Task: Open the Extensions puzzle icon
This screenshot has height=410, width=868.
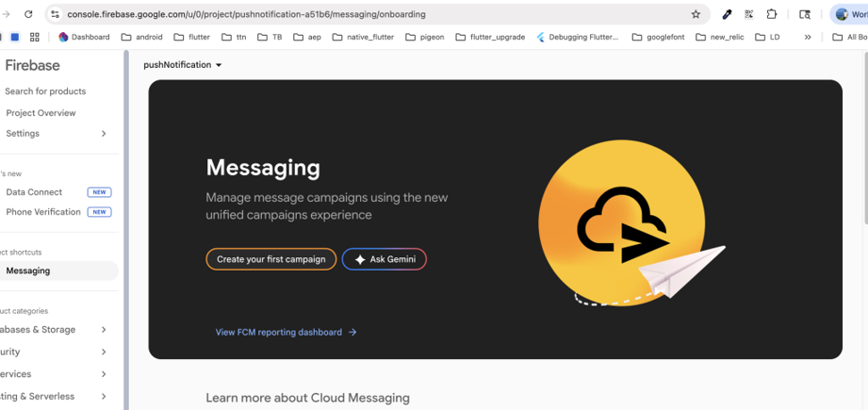Action: (x=771, y=14)
